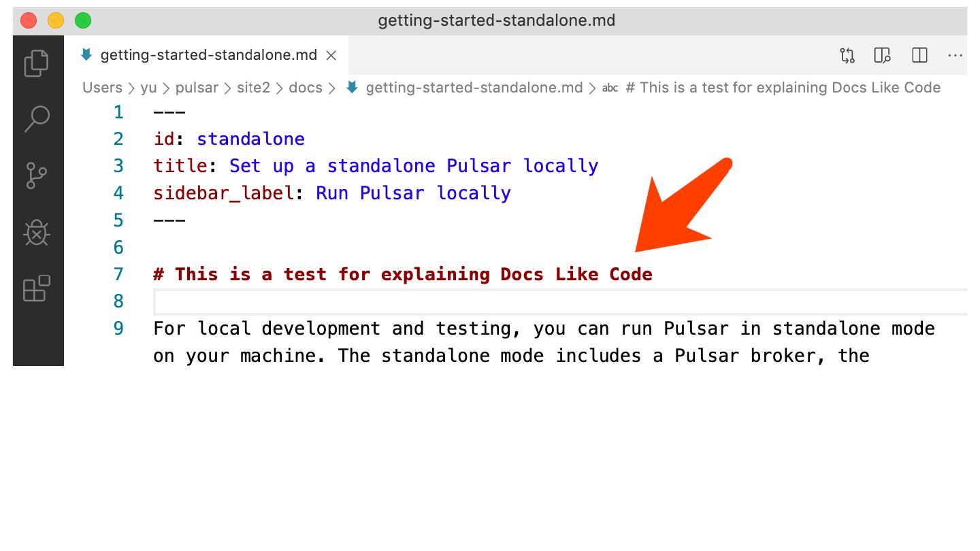Open the Run and Debug view
This screenshot has width=980, height=551.
coord(37,233)
